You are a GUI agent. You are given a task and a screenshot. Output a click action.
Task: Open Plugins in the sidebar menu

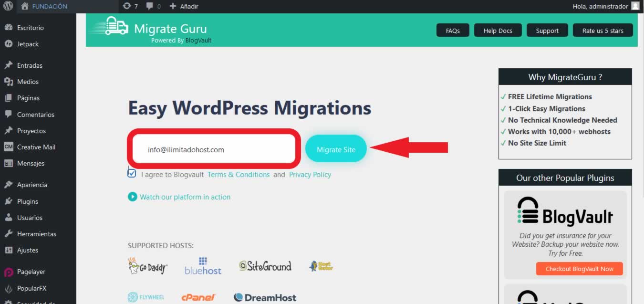coord(28,201)
